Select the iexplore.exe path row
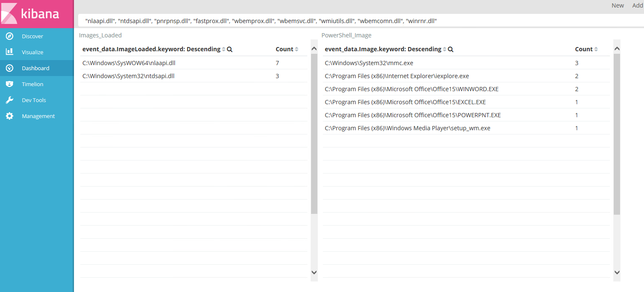 [466, 76]
